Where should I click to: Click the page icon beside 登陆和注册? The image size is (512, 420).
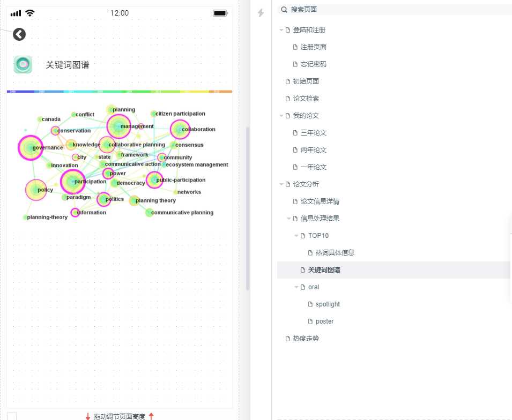(x=288, y=30)
